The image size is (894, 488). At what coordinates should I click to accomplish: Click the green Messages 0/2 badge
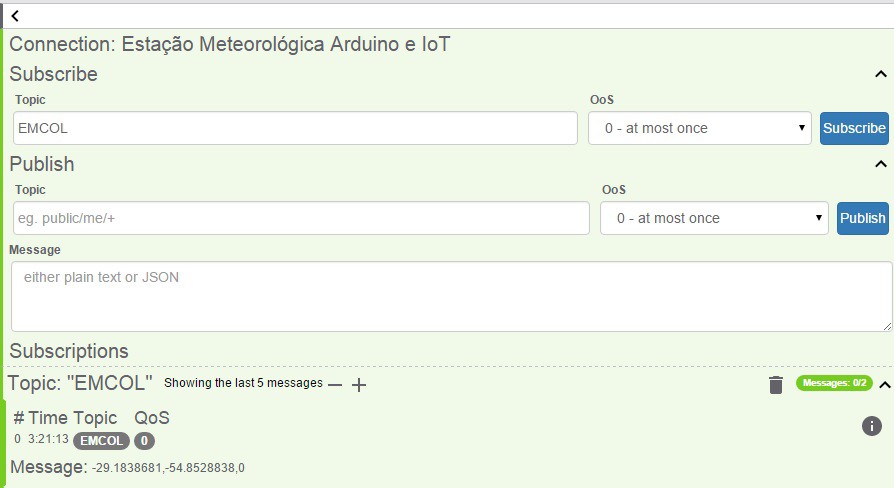[834, 383]
